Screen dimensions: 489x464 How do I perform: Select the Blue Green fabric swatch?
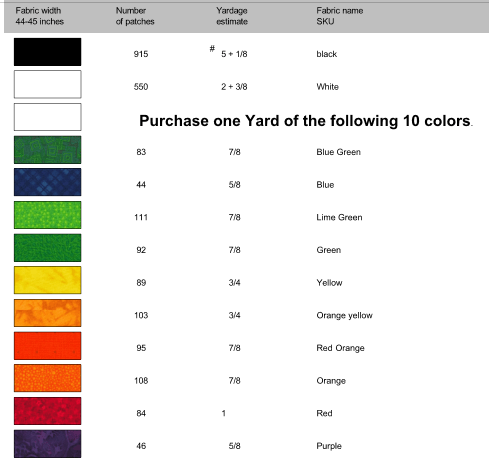tap(47, 150)
